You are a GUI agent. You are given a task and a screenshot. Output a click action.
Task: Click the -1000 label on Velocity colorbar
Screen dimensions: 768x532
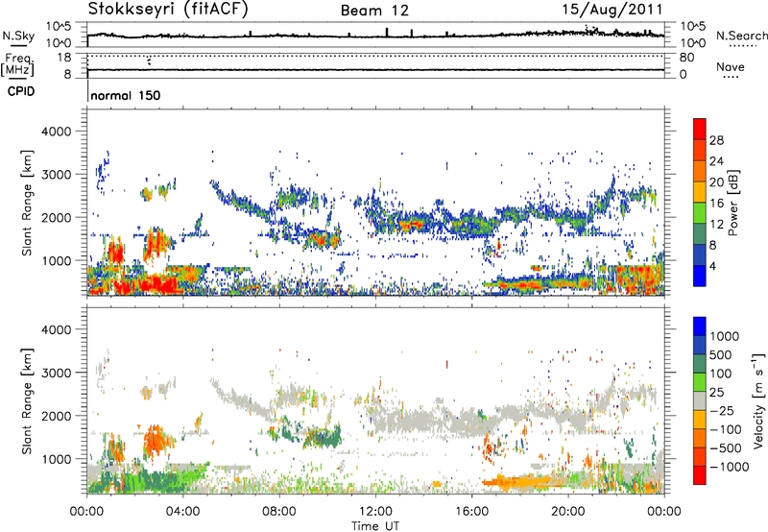tap(730, 467)
